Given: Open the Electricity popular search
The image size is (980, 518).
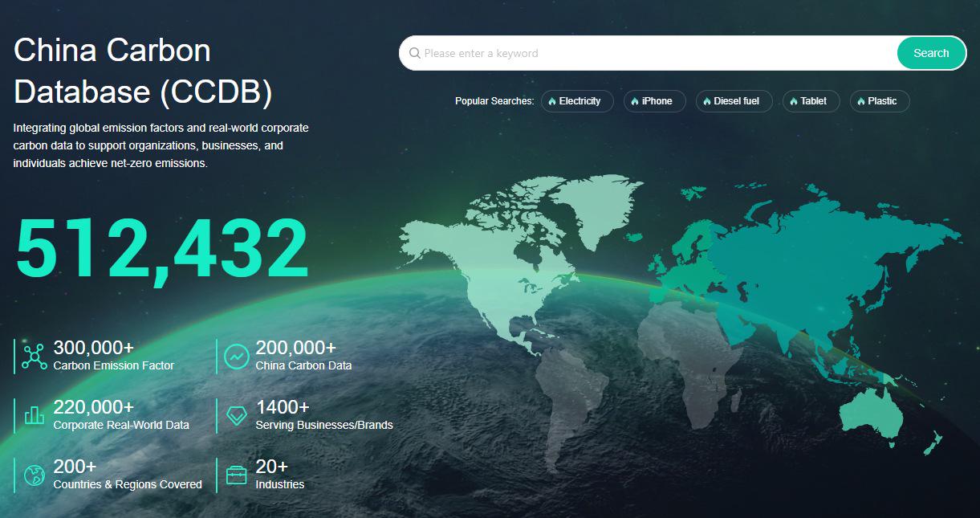Looking at the screenshot, I should 577,101.
